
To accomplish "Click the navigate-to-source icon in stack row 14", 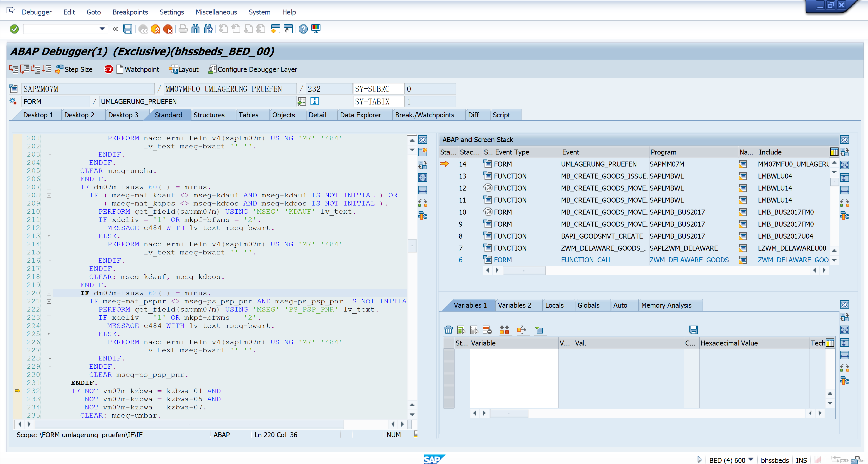I will click(x=743, y=164).
